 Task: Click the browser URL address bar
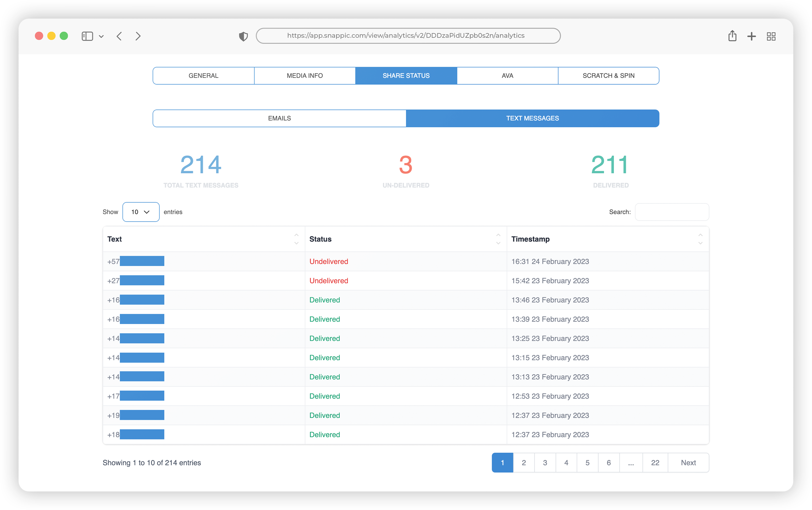[x=408, y=36]
